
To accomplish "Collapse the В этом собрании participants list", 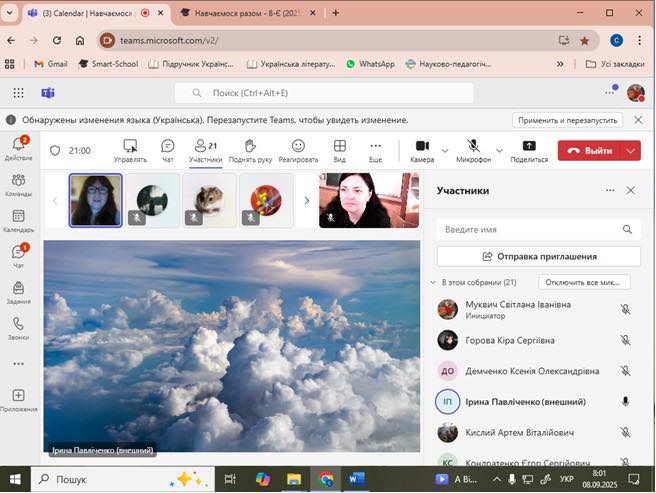I will tap(433, 283).
